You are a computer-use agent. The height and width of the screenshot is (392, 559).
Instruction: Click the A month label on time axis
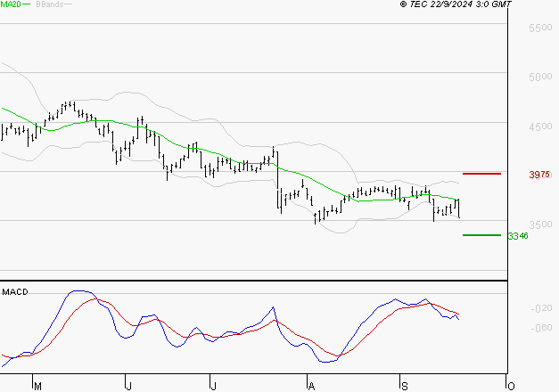(x=311, y=387)
